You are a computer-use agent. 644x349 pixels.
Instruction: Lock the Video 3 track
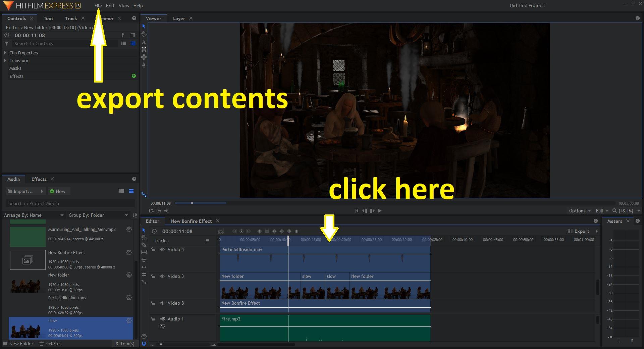pyautogui.click(x=153, y=276)
